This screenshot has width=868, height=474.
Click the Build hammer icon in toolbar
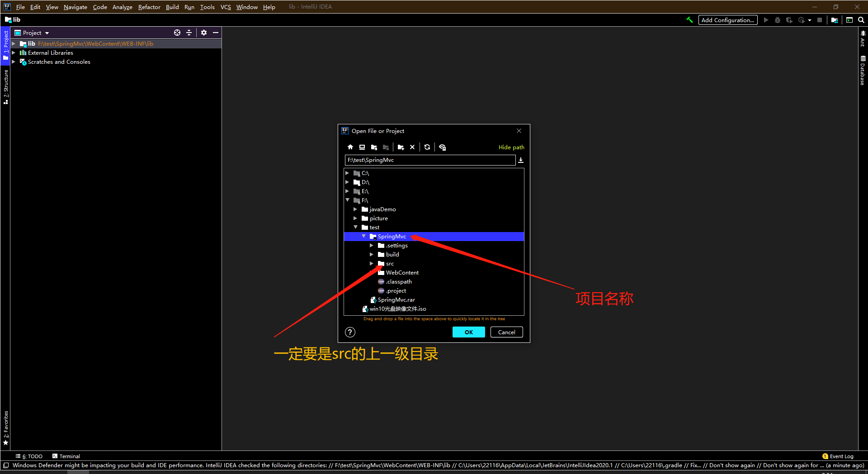(x=689, y=20)
